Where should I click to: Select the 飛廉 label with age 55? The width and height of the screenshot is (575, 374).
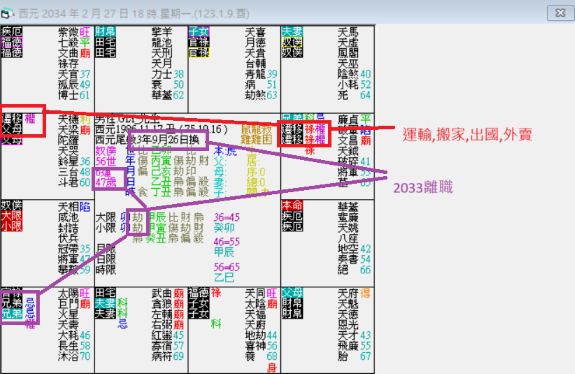[354, 346]
